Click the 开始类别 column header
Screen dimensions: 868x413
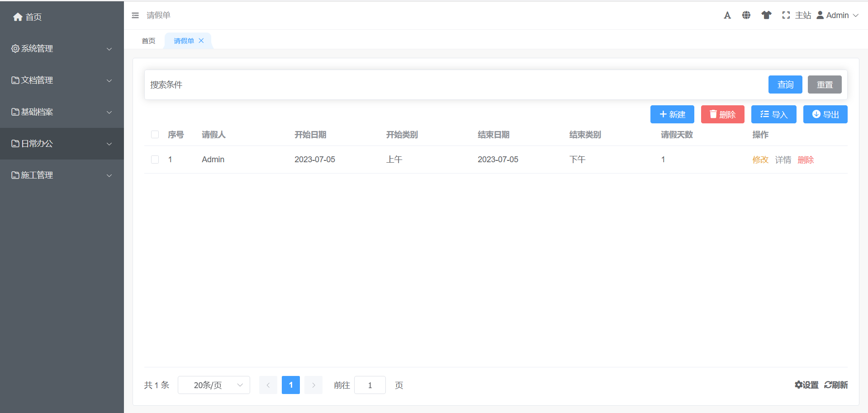click(402, 135)
